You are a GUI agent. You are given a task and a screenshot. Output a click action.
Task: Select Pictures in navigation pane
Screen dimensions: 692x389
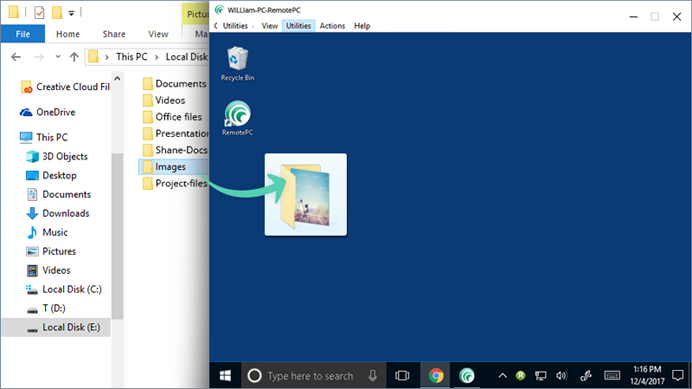click(x=51, y=251)
